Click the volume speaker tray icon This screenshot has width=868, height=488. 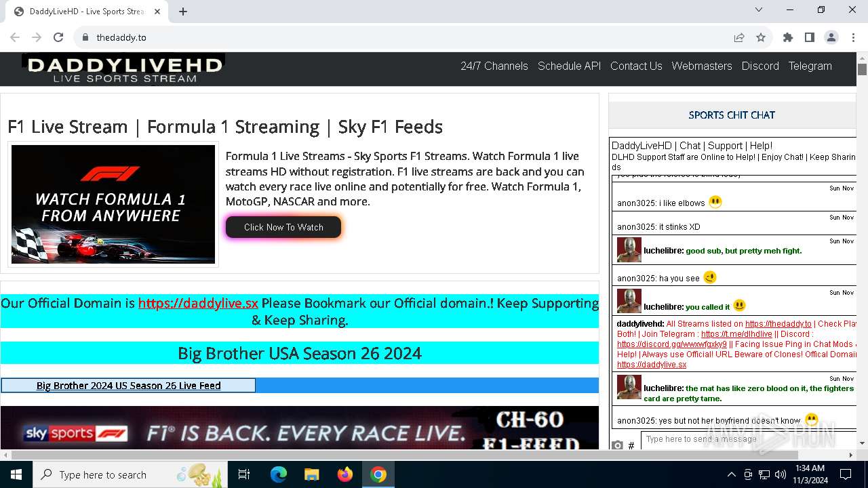click(780, 474)
